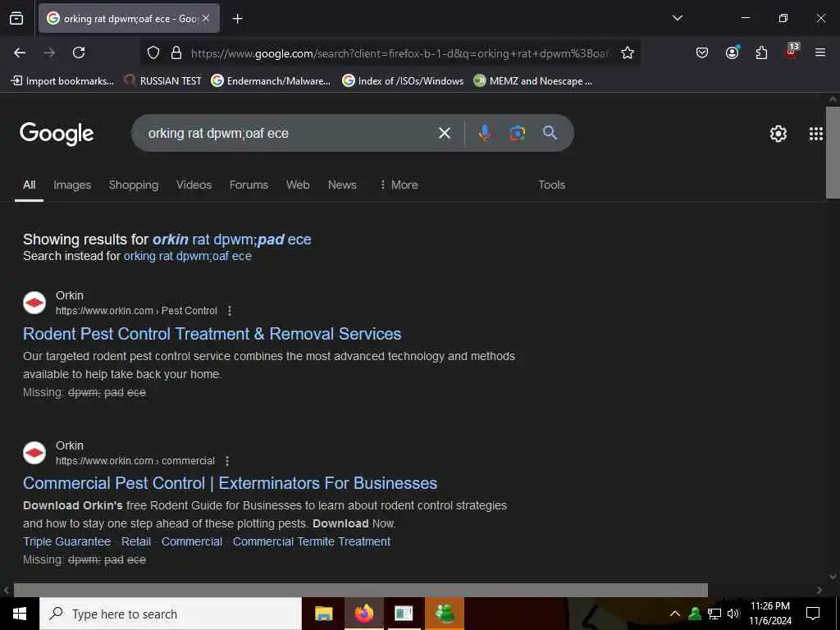Click the forward navigation arrow

49,52
